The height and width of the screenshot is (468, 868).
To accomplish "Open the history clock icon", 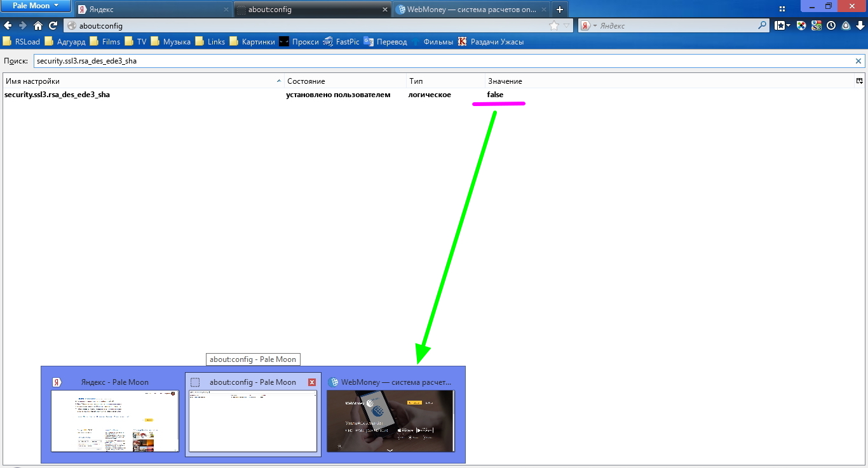I will [831, 26].
